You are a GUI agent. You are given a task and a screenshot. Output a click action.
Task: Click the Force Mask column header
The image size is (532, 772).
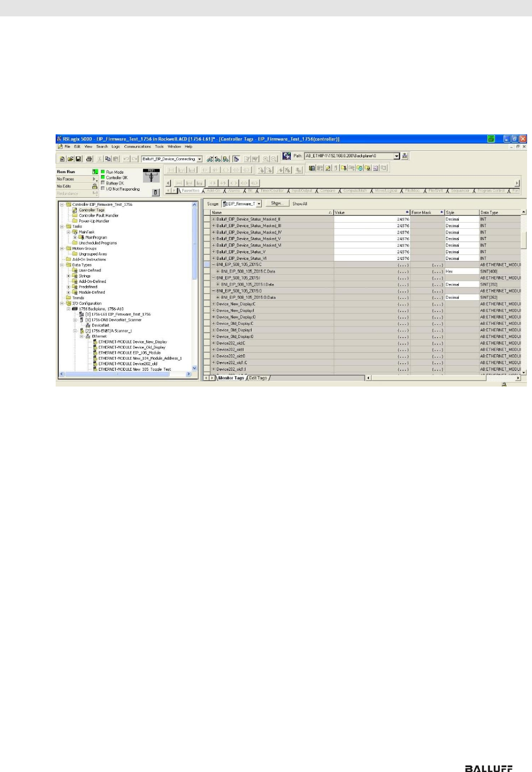427,212
